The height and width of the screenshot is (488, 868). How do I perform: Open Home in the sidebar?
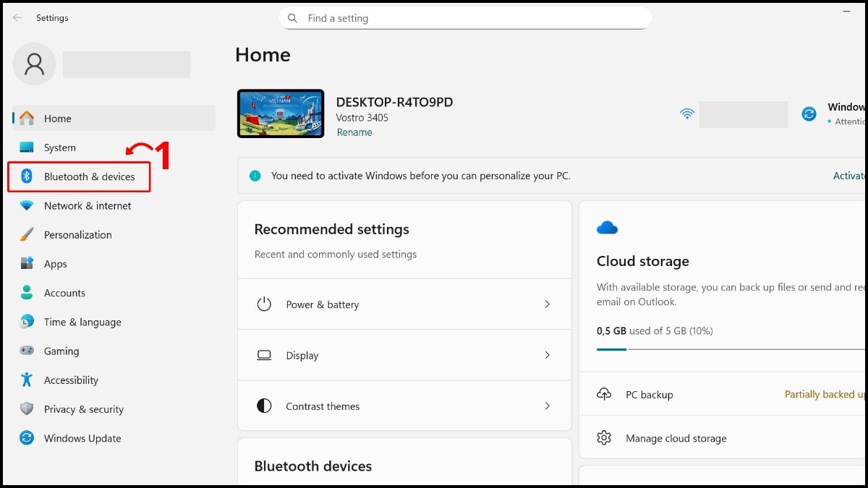(x=114, y=119)
